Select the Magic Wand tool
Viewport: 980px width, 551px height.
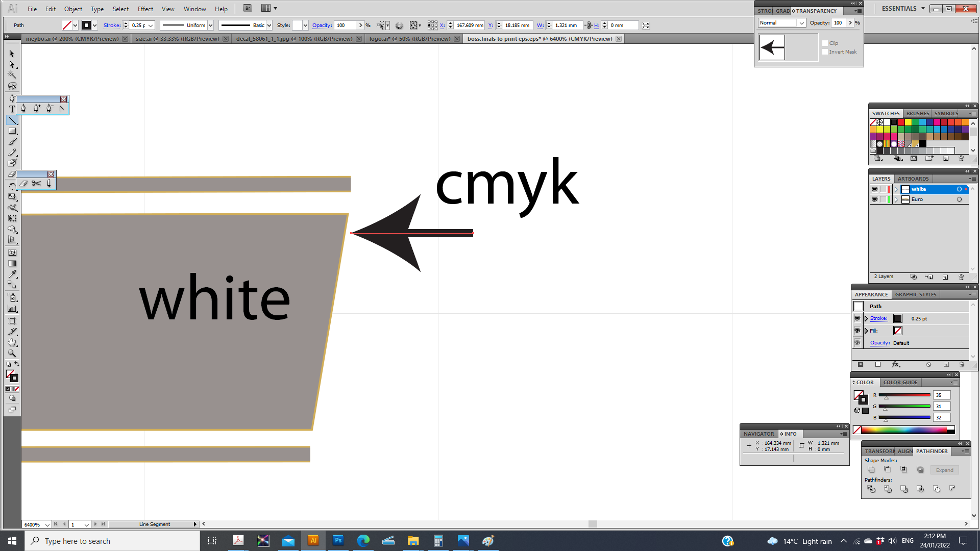pyautogui.click(x=12, y=75)
